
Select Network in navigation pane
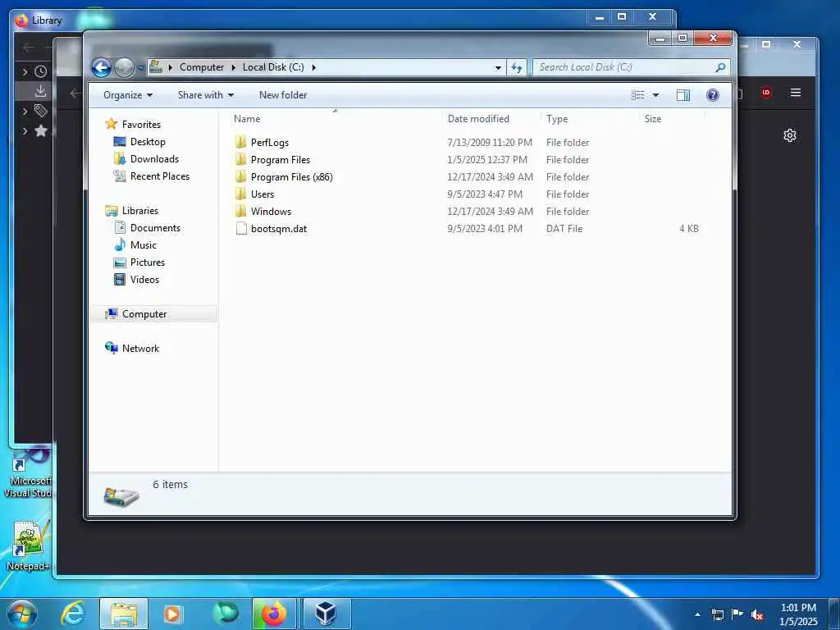click(x=140, y=348)
